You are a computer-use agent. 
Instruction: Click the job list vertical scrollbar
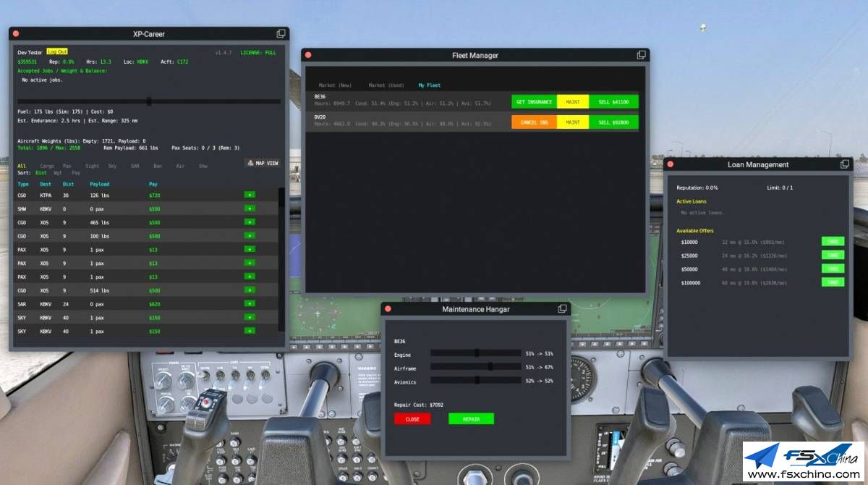(x=281, y=261)
